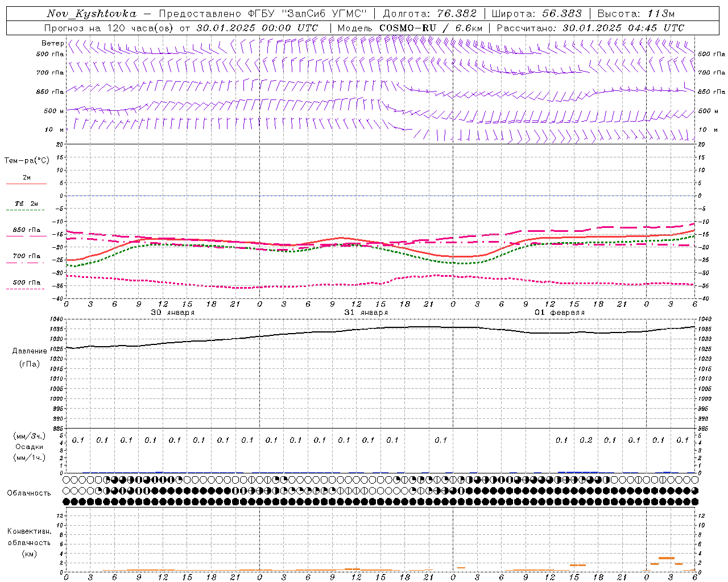Click the 'Ветер' wind panel label

52,43
